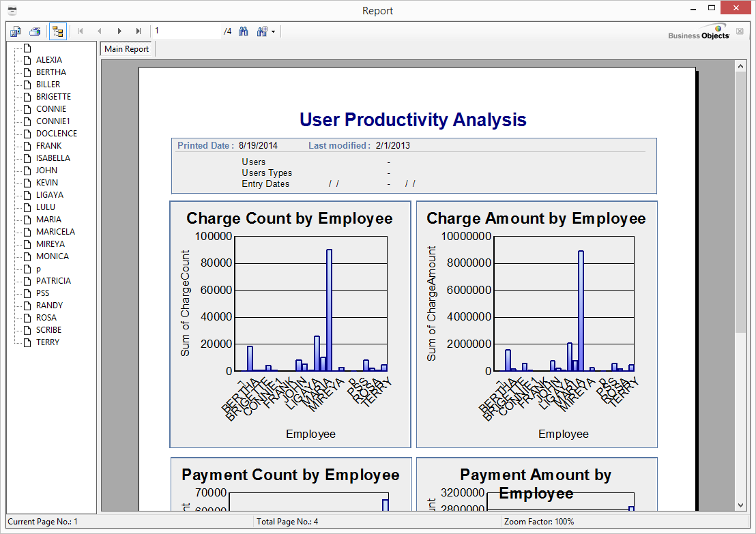Click the Payment Count by Employee chart title
This screenshot has height=534, width=756.
tap(290, 475)
